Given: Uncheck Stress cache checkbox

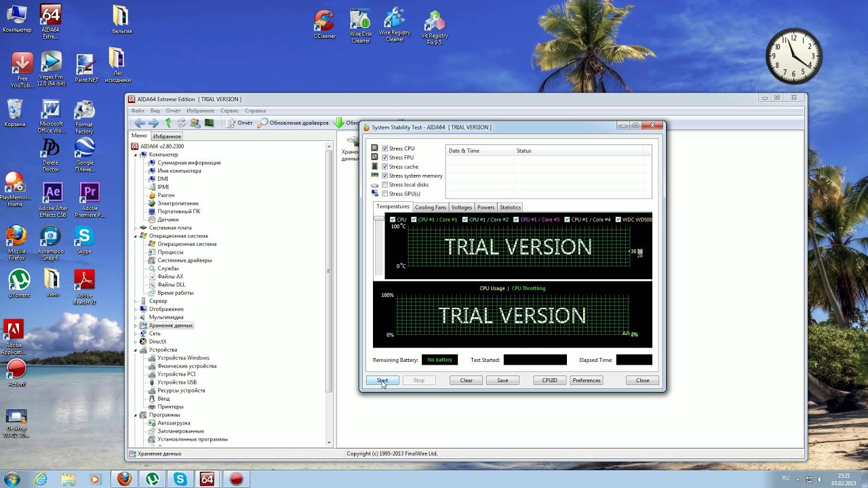Looking at the screenshot, I should click(385, 167).
